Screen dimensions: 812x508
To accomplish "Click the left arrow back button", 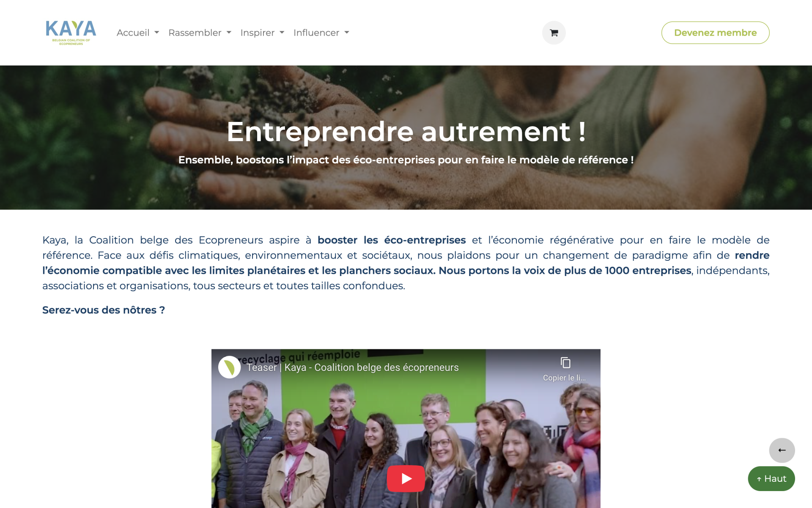I will (782, 450).
